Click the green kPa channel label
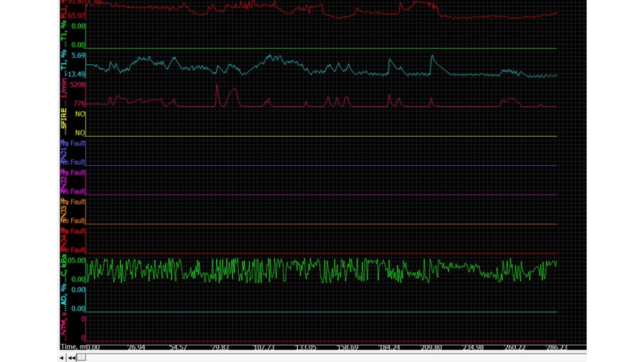Image resolution: width=644 pixels, height=362 pixels. point(63,269)
